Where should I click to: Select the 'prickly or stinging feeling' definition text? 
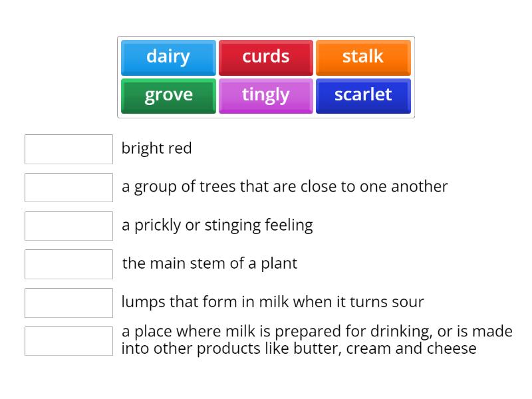coord(217,225)
